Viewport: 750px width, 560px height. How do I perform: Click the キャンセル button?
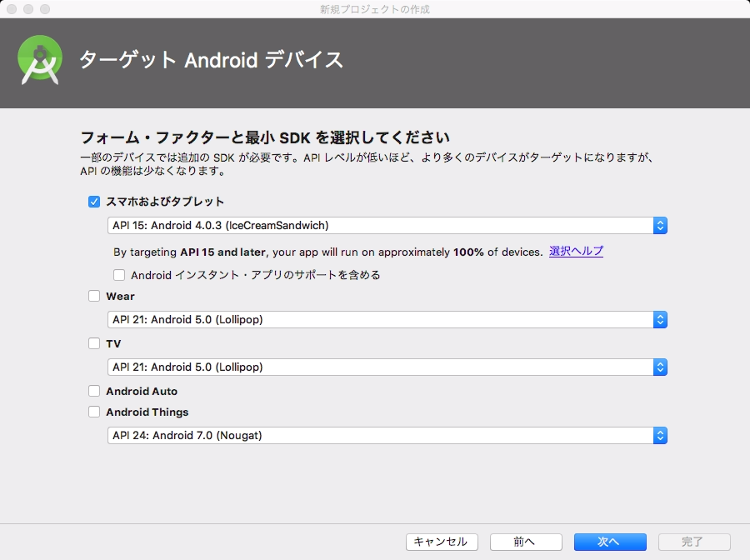[442, 542]
